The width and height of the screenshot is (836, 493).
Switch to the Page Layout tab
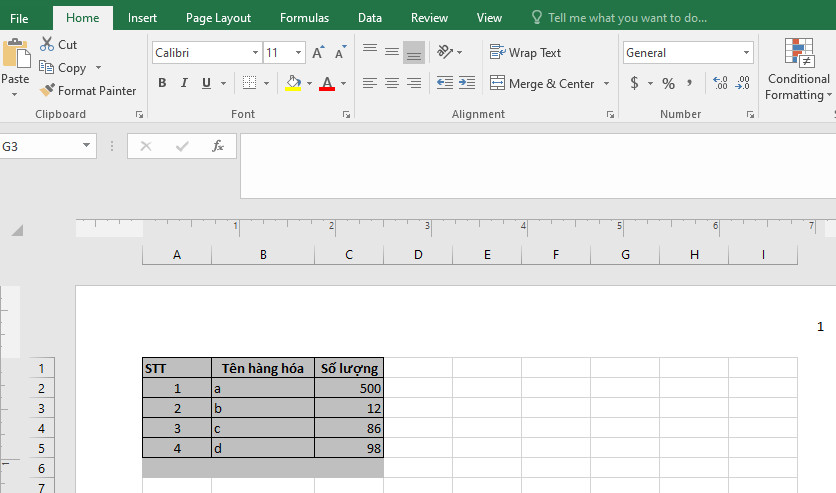tap(218, 17)
